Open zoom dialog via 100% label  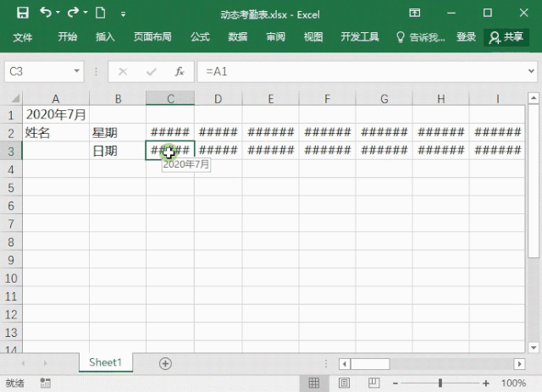[513, 383]
